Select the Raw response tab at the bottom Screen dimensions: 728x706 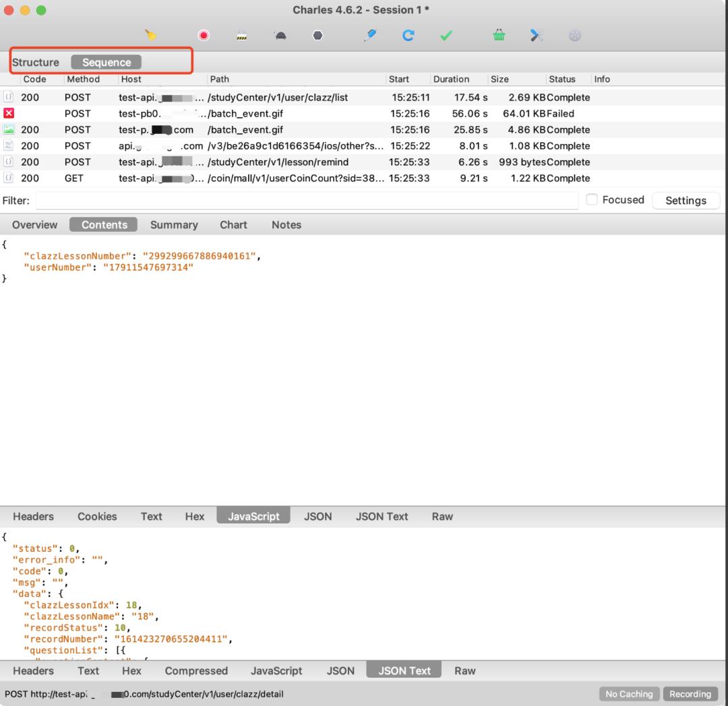(x=464, y=670)
